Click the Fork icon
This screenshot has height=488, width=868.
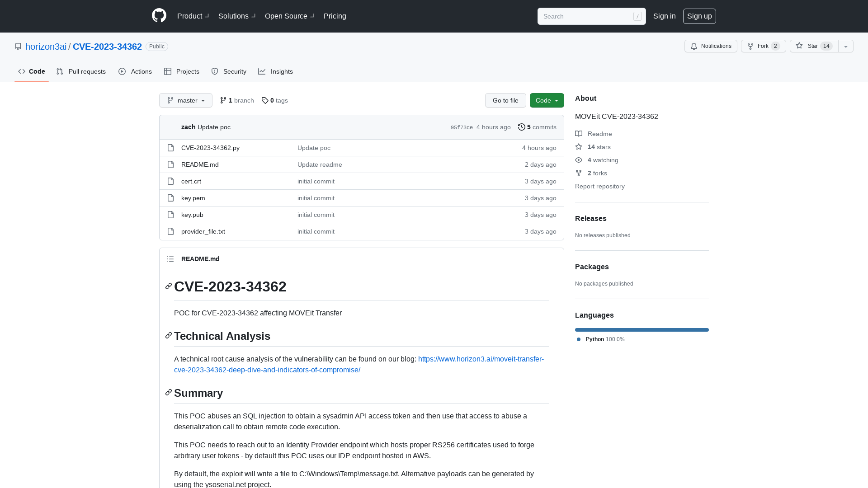pos(750,46)
